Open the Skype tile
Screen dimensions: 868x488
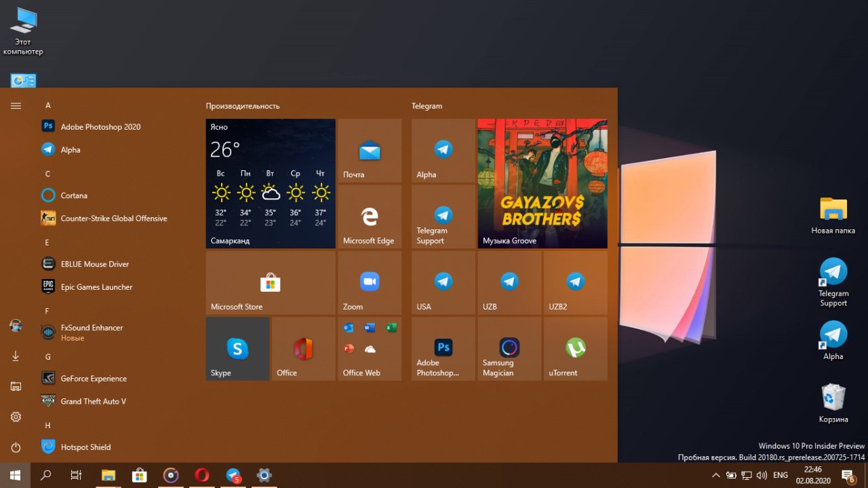click(x=237, y=349)
